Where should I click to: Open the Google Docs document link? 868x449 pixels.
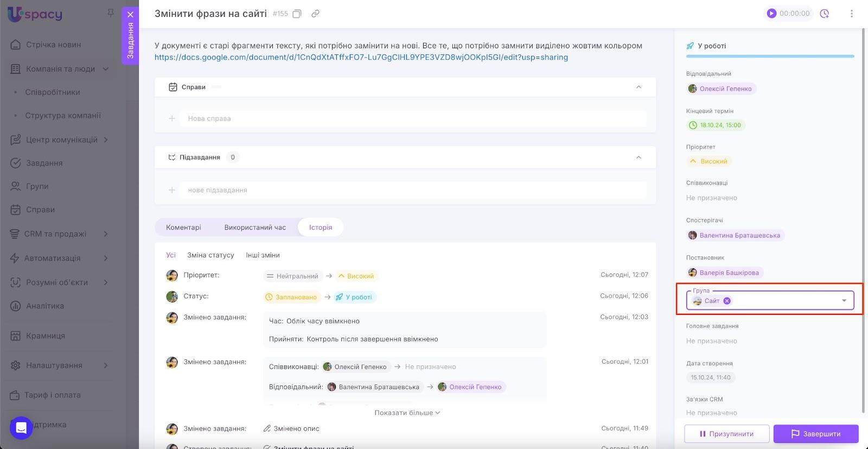361,57
